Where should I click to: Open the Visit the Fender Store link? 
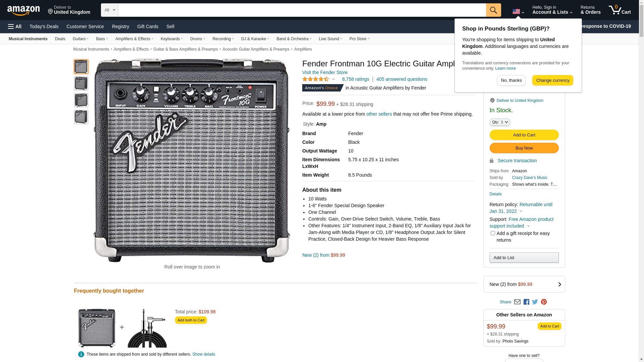pyautogui.click(x=325, y=72)
